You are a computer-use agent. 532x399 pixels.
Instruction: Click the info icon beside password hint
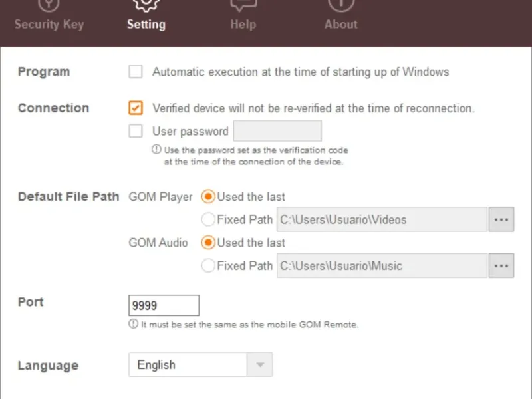coord(157,150)
